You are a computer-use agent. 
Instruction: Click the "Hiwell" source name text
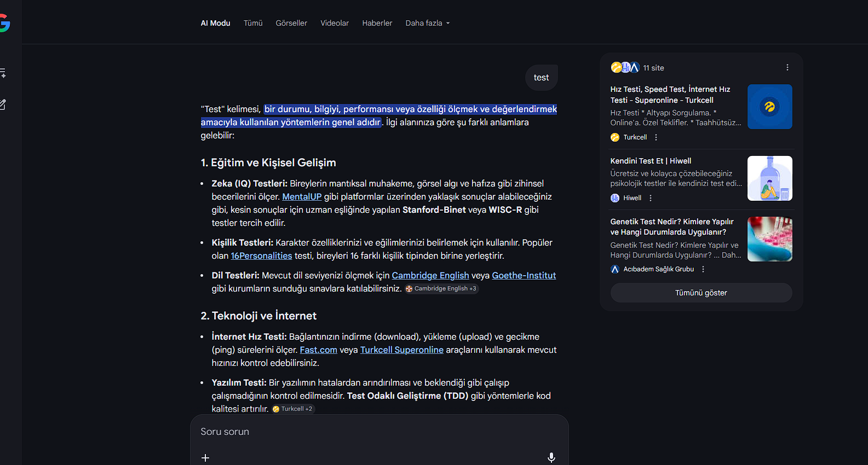coord(633,198)
